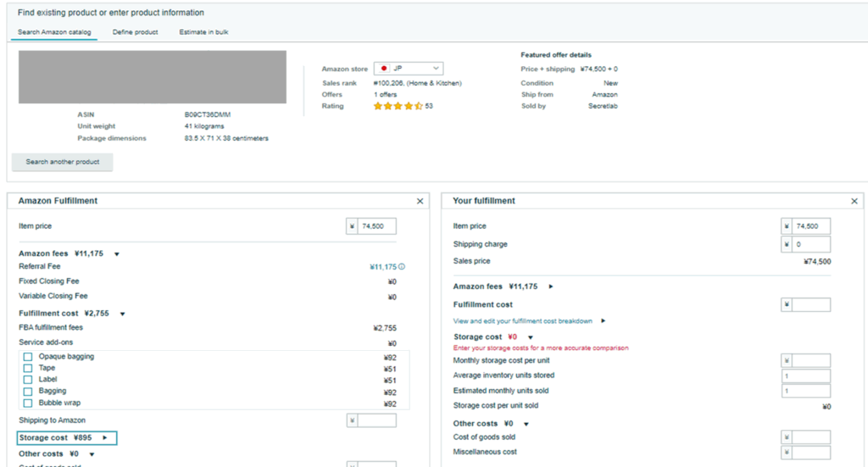
Task: Click the star rating of the product
Action: [398, 106]
